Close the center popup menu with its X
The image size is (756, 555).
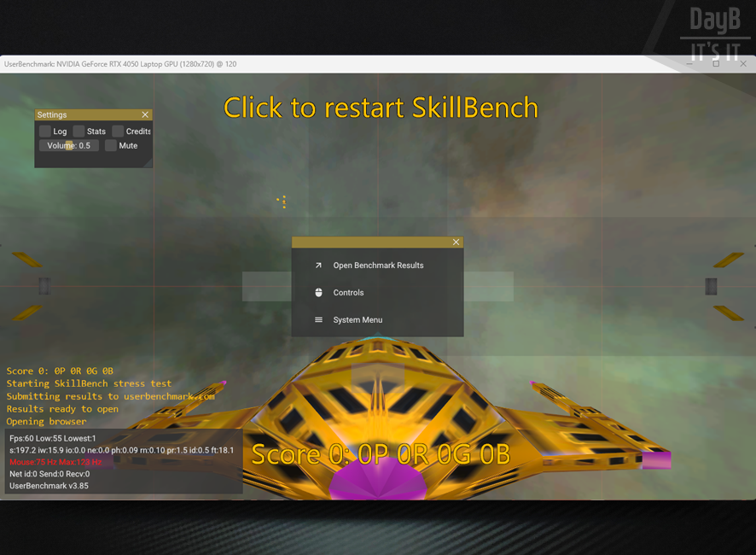click(x=456, y=242)
